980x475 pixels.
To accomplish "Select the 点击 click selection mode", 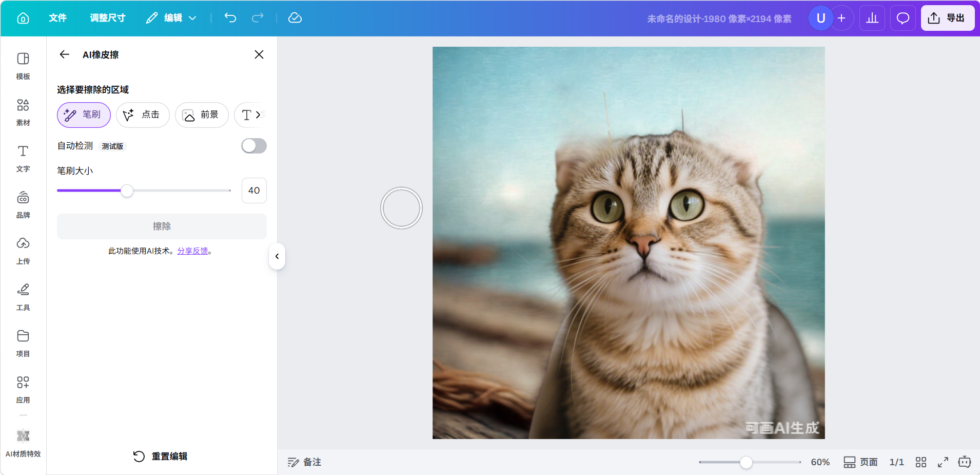I will pos(143,115).
